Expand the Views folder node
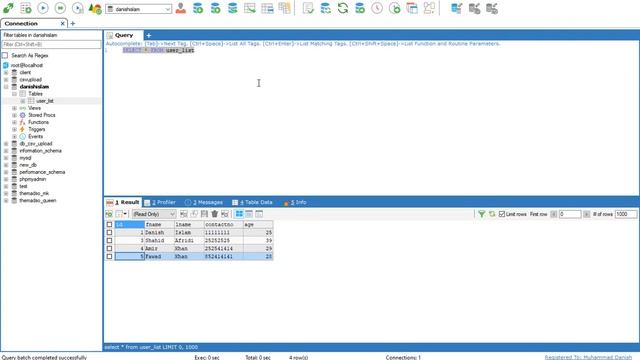Image resolution: width=640 pixels, height=360 pixels. 14,108
